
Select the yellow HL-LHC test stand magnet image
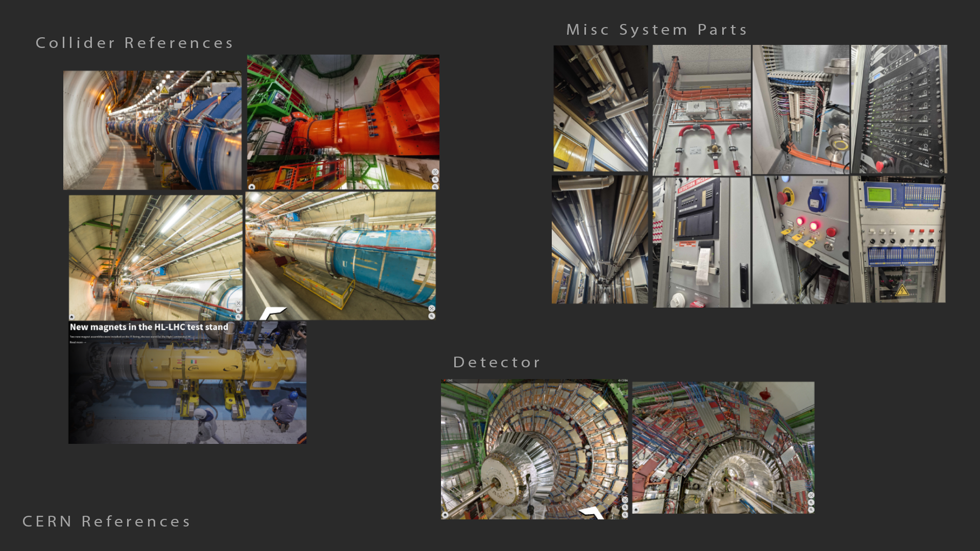(187, 383)
